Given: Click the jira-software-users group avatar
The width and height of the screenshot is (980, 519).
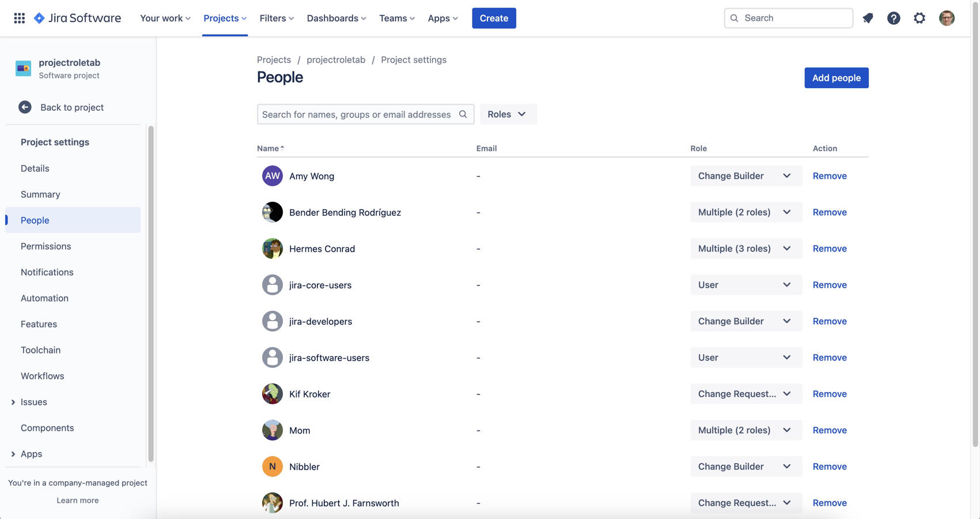Looking at the screenshot, I should (x=273, y=358).
